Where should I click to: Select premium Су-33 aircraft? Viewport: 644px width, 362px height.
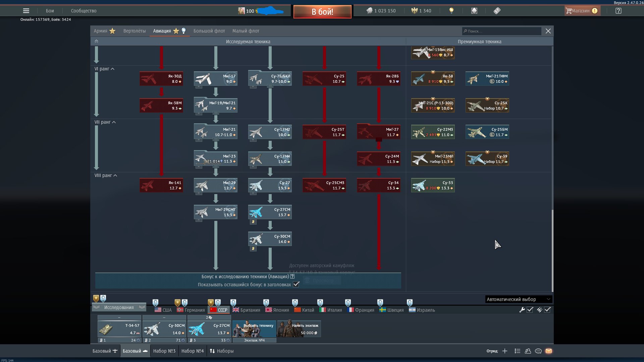[x=433, y=185]
